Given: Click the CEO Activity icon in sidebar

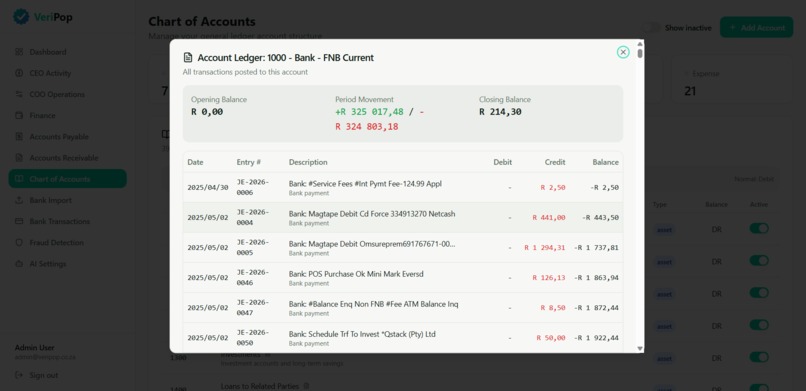Looking at the screenshot, I should [19, 73].
